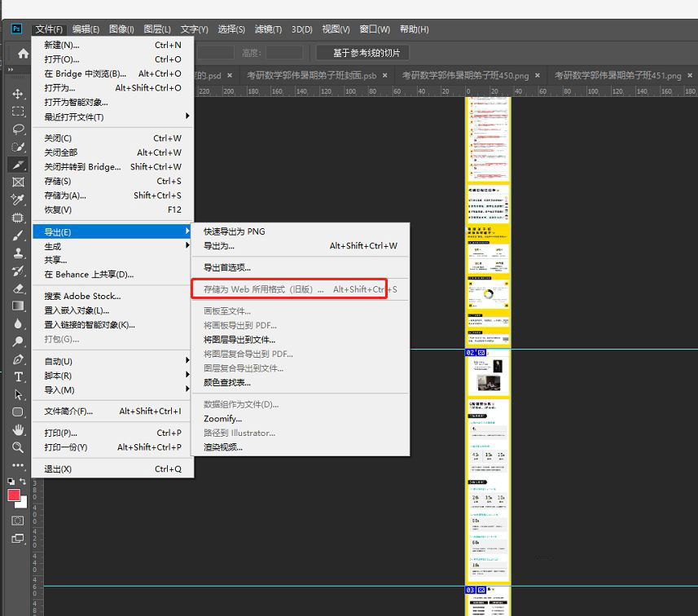Choose 导出首选项...
The width and height of the screenshot is (698, 616).
click(x=301, y=267)
